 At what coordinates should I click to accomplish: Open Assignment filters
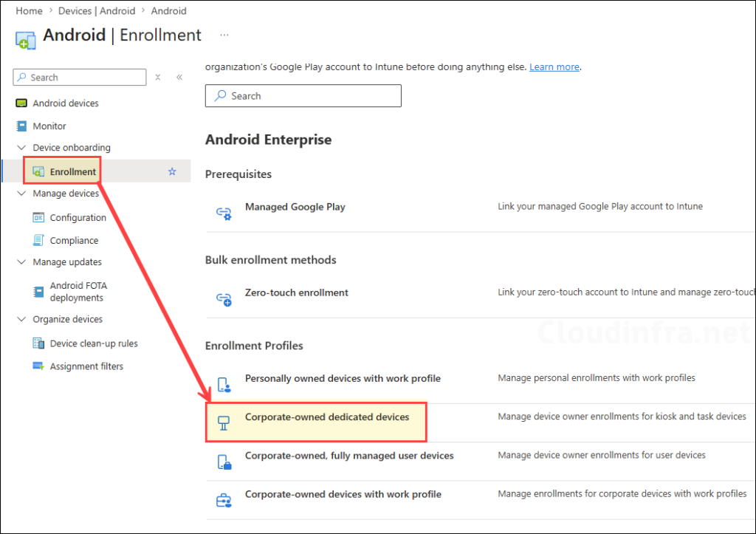point(87,366)
